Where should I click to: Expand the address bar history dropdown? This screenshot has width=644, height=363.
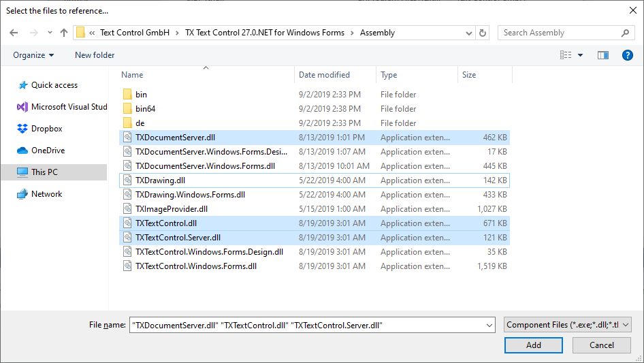468,33
